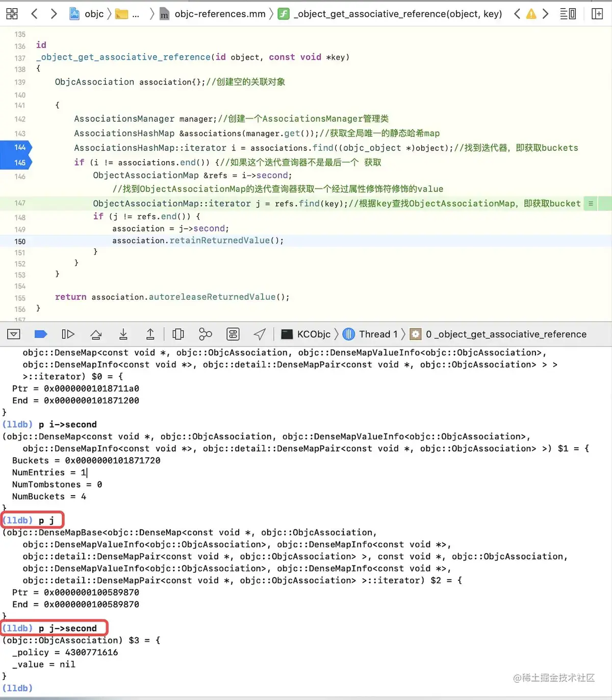Go back in editor history
Viewport: 612px width, 700px height.
point(35,14)
